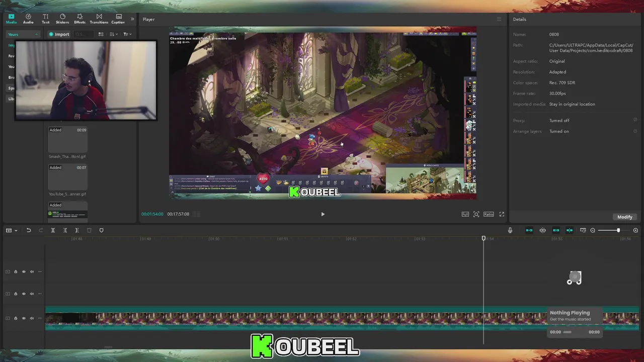644x362 pixels.
Task: Zoom out the timeline
Action: click(x=593, y=230)
